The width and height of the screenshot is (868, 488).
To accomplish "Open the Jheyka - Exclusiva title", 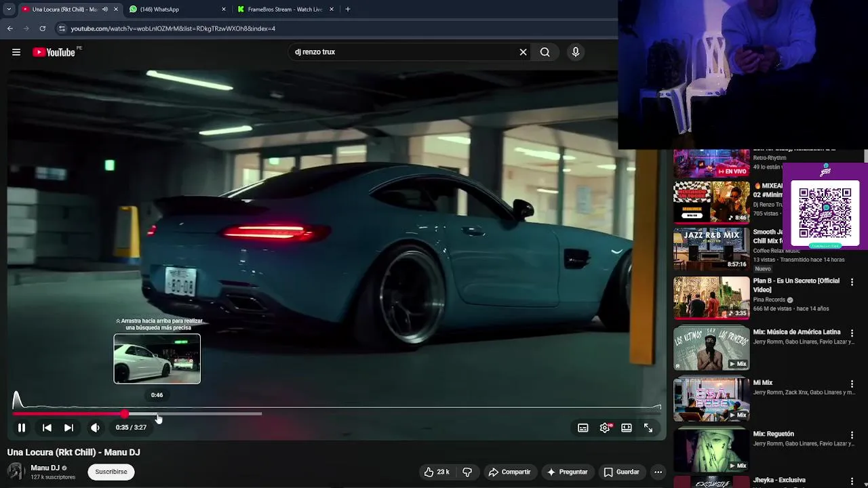I will click(779, 480).
